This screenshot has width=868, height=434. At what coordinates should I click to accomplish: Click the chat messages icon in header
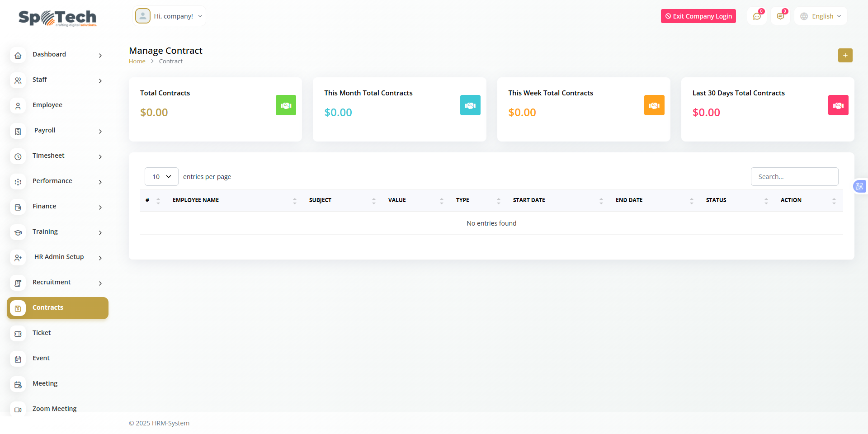tap(757, 16)
